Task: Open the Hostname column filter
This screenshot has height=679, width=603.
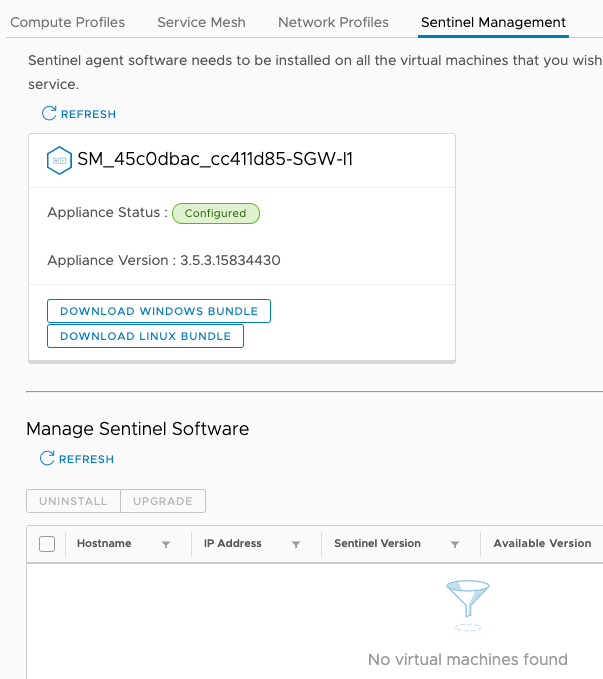Action: tap(166, 544)
